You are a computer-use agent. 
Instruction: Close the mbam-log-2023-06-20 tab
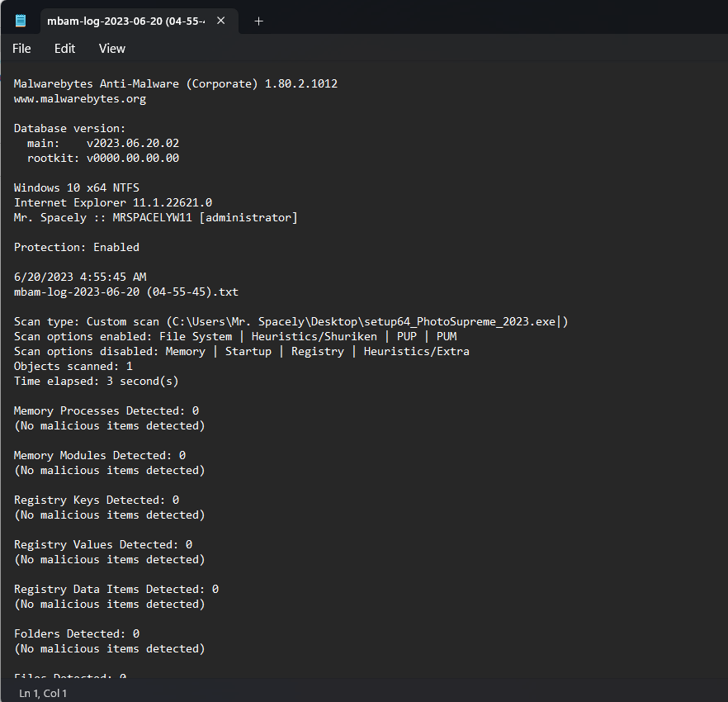221,21
